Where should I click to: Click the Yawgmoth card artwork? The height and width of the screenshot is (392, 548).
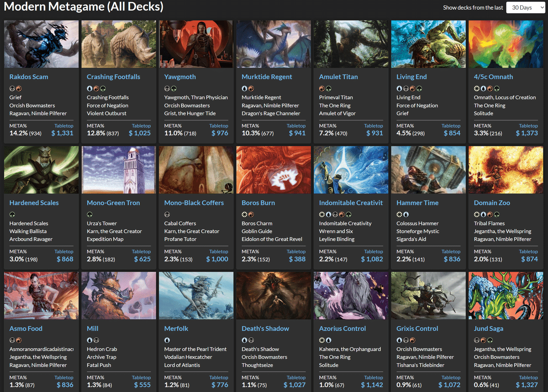(x=196, y=44)
